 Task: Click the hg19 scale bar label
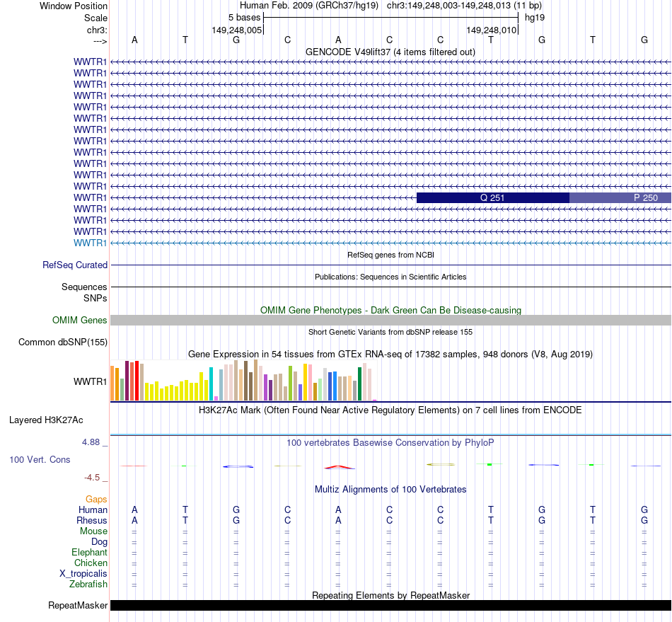pos(535,18)
